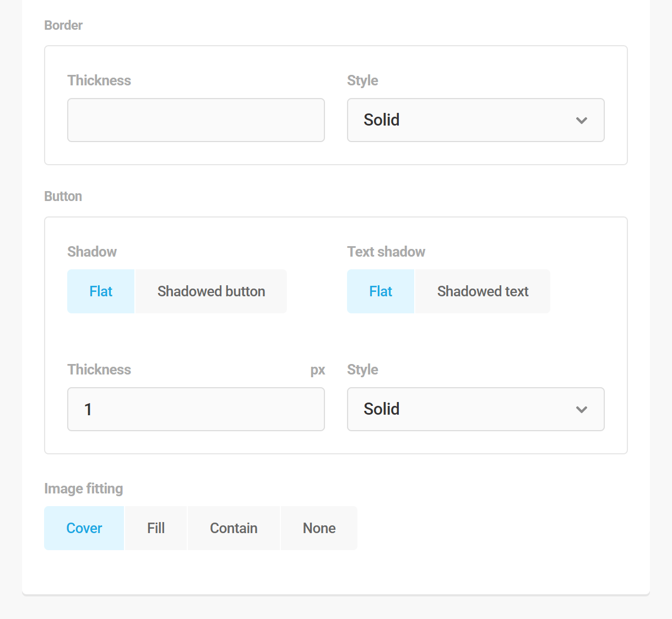Click the chevron on Button Style selector
The image size is (672, 619).
582,409
